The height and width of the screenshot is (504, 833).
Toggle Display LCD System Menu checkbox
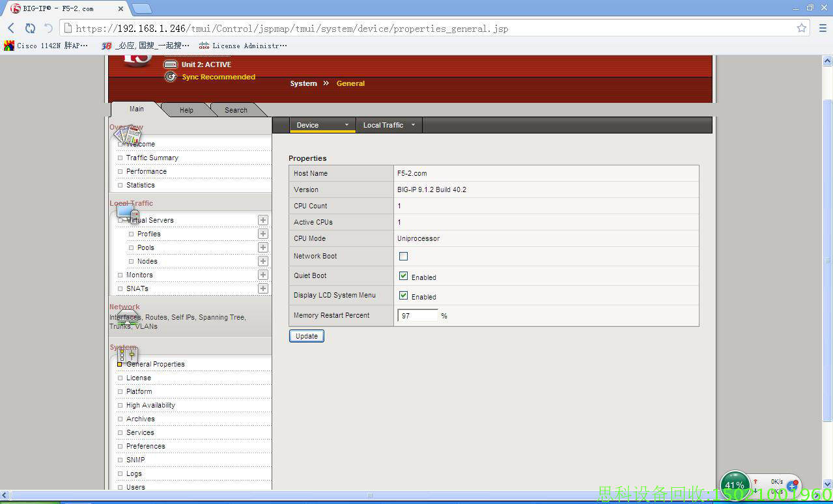[x=403, y=295]
